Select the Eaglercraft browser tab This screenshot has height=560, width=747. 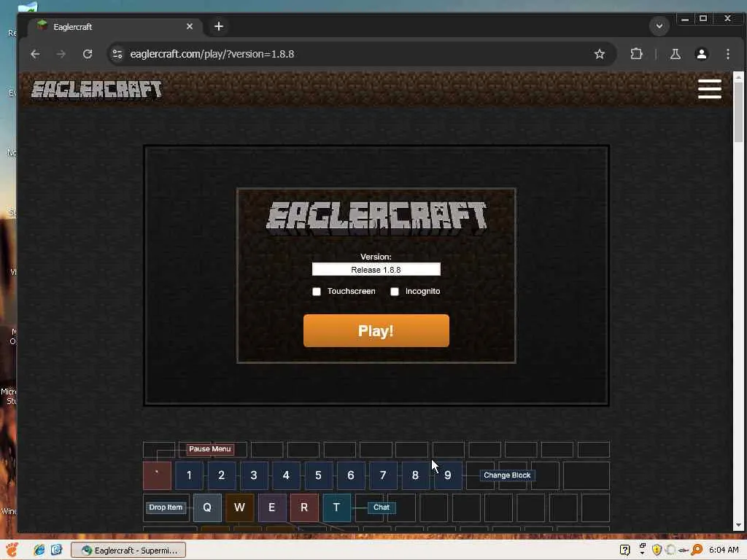click(x=115, y=27)
